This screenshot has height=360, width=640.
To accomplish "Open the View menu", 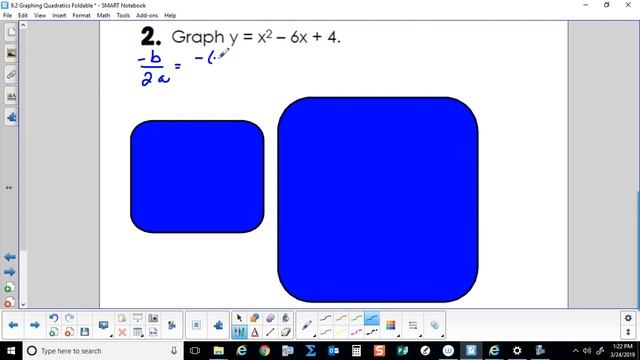I will pyautogui.click(x=40, y=16).
